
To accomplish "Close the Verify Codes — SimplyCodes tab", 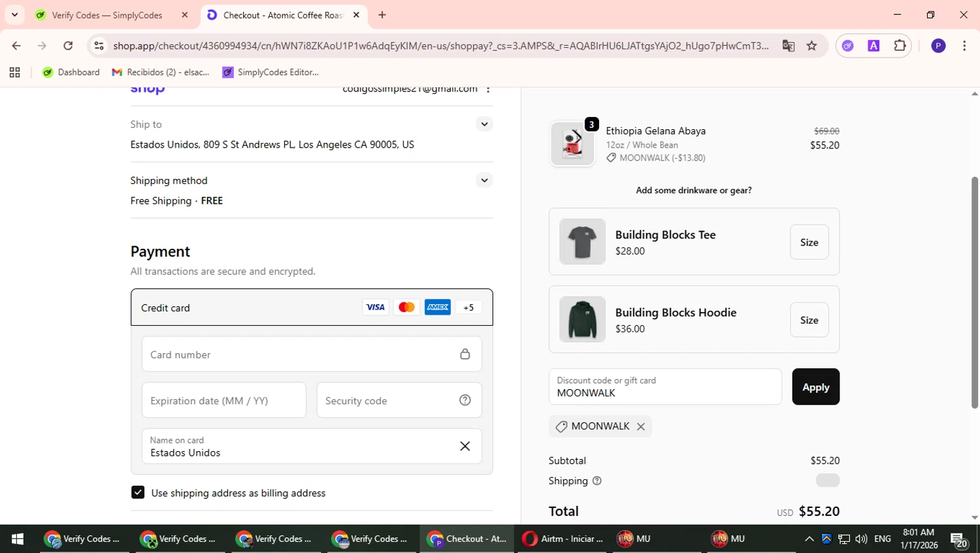I will click(x=185, y=15).
